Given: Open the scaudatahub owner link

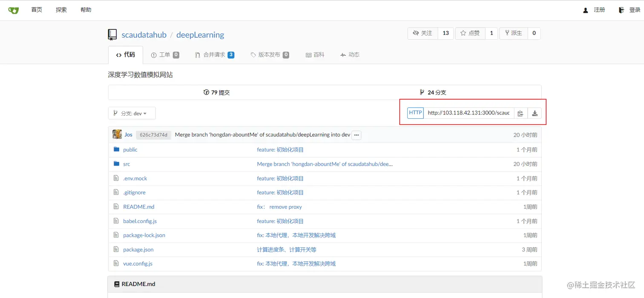Looking at the screenshot, I should pyautogui.click(x=144, y=35).
